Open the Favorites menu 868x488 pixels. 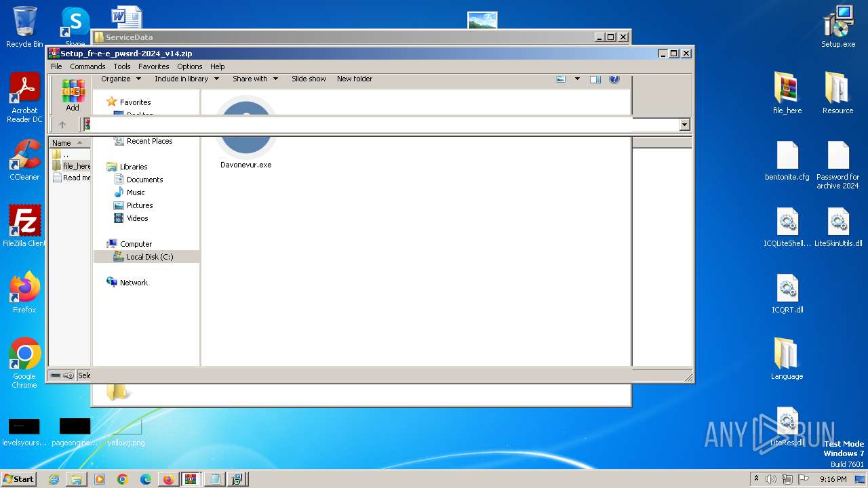click(154, 66)
